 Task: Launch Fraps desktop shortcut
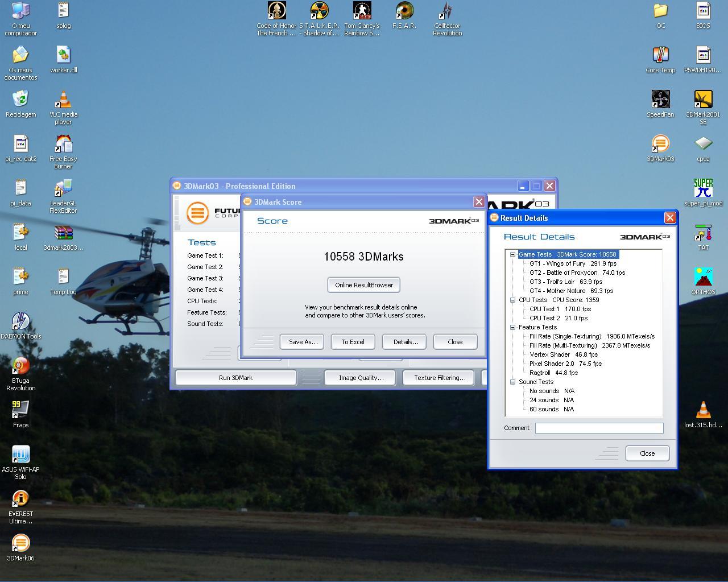click(x=20, y=410)
